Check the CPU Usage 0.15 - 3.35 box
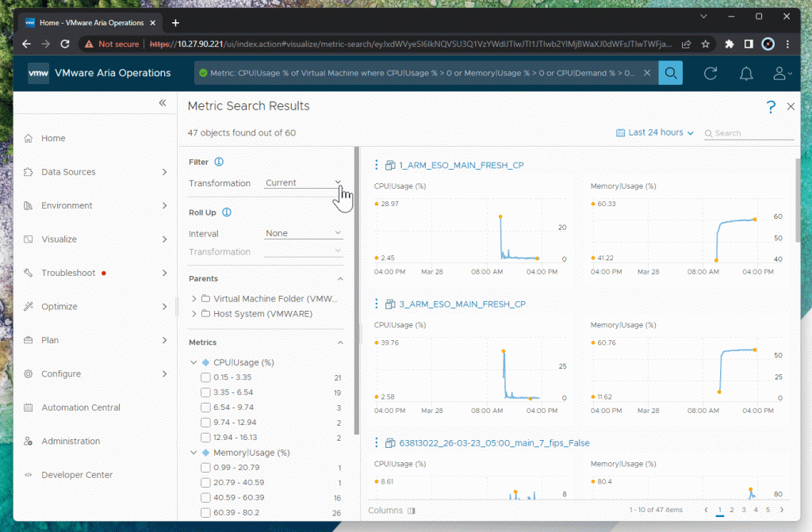 pyautogui.click(x=206, y=377)
